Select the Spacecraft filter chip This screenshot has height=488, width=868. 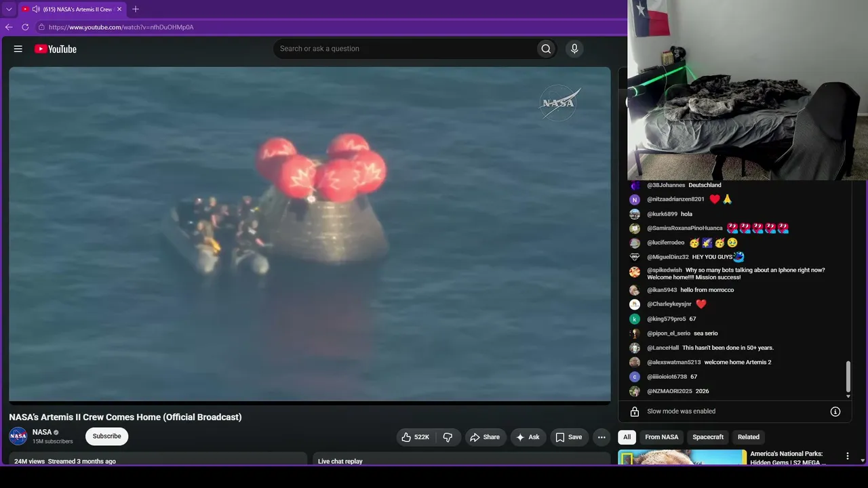(x=708, y=437)
